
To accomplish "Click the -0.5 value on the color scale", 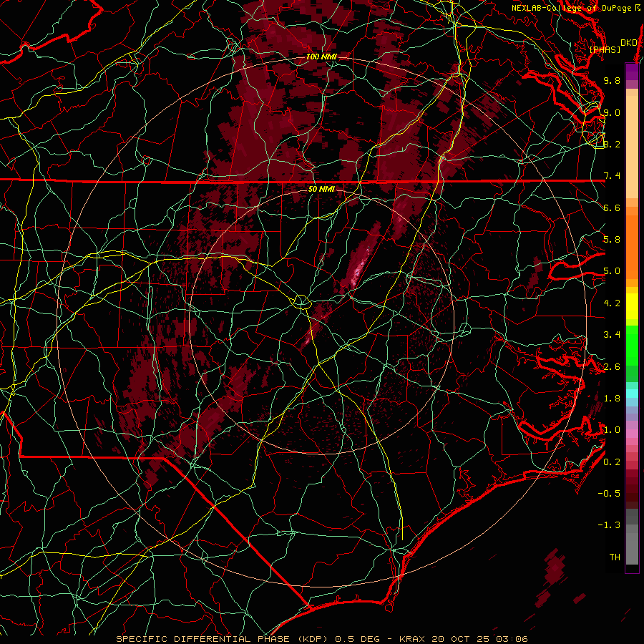I will click(609, 493).
